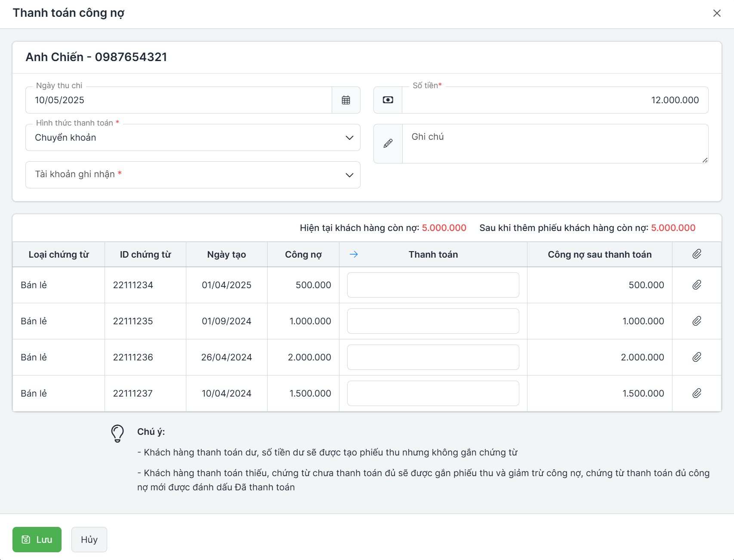The width and height of the screenshot is (734, 560).
Task: Expand Hình thức thanh toán dropdown
Action: coord(193,138)
